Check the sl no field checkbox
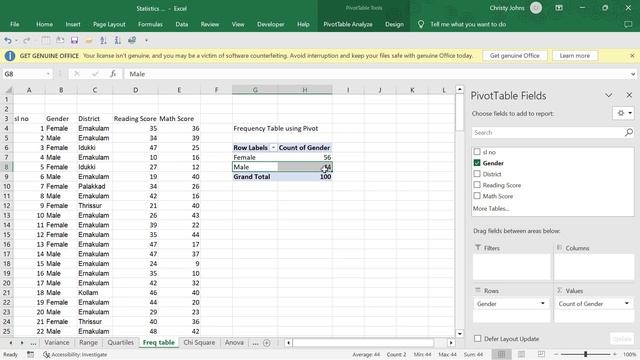Screen dimensions: 640x360 [x=477, y=152]
